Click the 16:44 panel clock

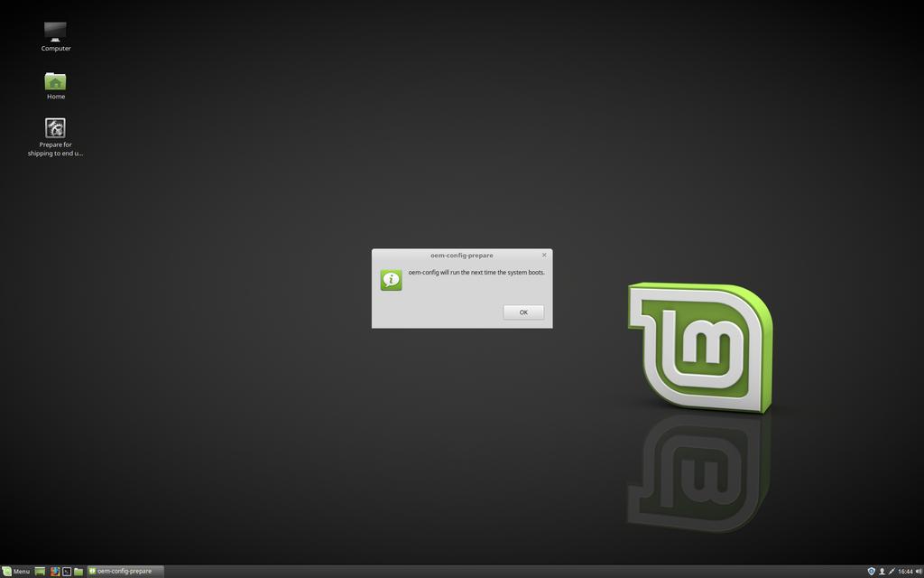pos(906,572)
